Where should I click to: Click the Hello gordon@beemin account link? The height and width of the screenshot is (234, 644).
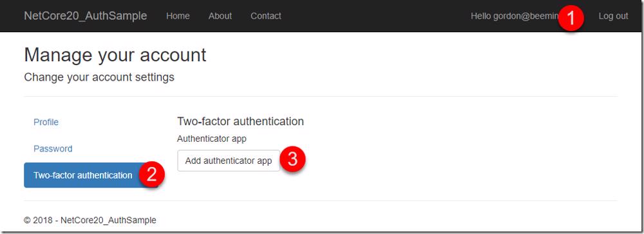coord(515,16)
